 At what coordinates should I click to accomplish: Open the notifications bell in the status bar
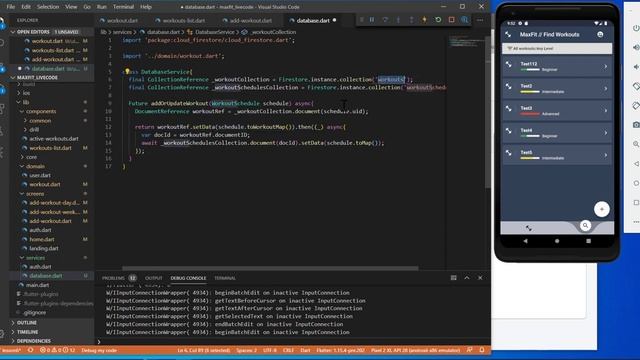tap(482, 350)
